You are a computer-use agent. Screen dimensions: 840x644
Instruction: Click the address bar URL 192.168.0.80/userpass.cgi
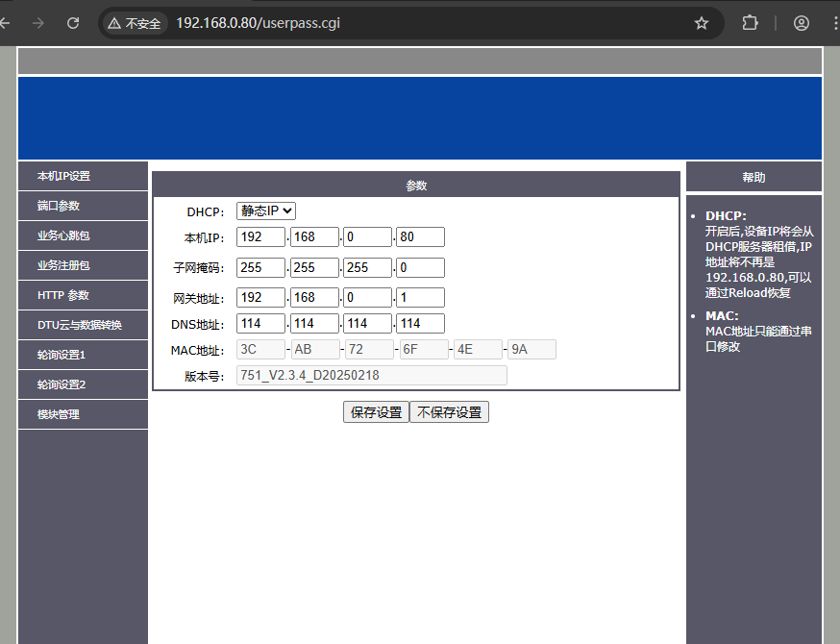[x=259, y=23]
